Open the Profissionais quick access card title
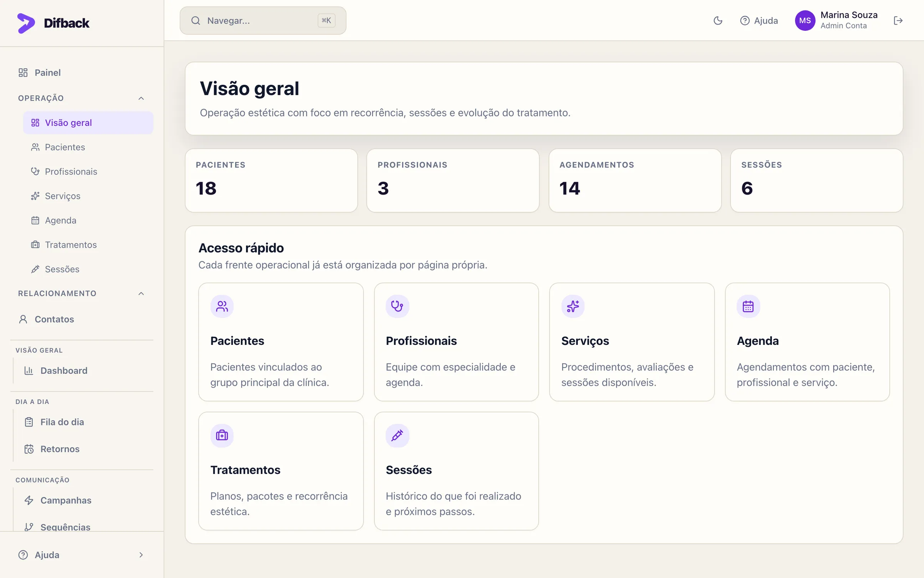This screenshot has width=924, height=578. (421, 341)
